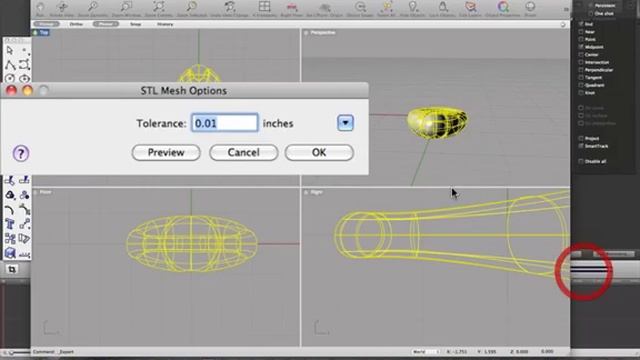Click the Right View car icon
Image resolution: width=640 pixels, height=360 pixels.
pos(291,7)
